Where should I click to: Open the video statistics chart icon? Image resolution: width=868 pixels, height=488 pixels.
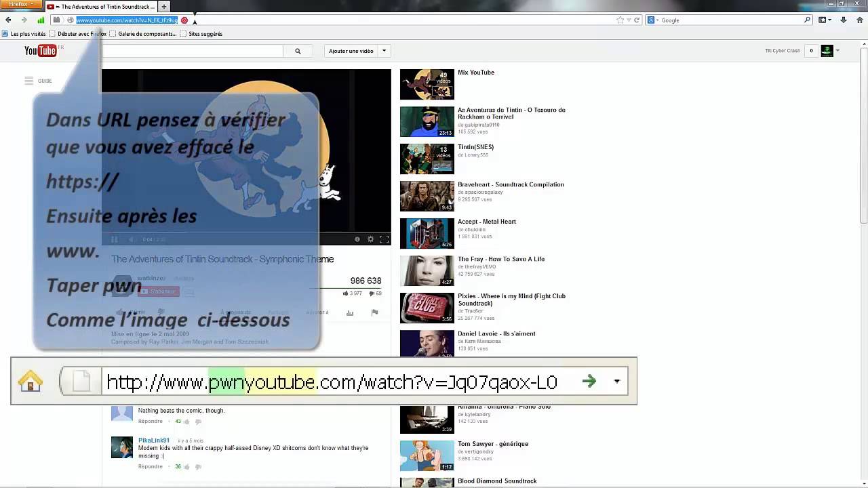pyautogui.click(x=350, y=312)
